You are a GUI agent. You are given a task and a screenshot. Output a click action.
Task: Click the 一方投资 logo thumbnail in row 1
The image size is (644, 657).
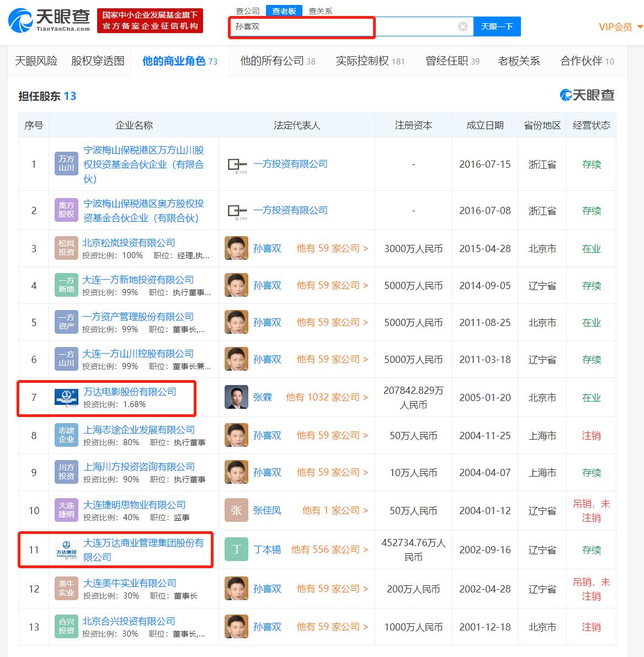click(234, 164)
